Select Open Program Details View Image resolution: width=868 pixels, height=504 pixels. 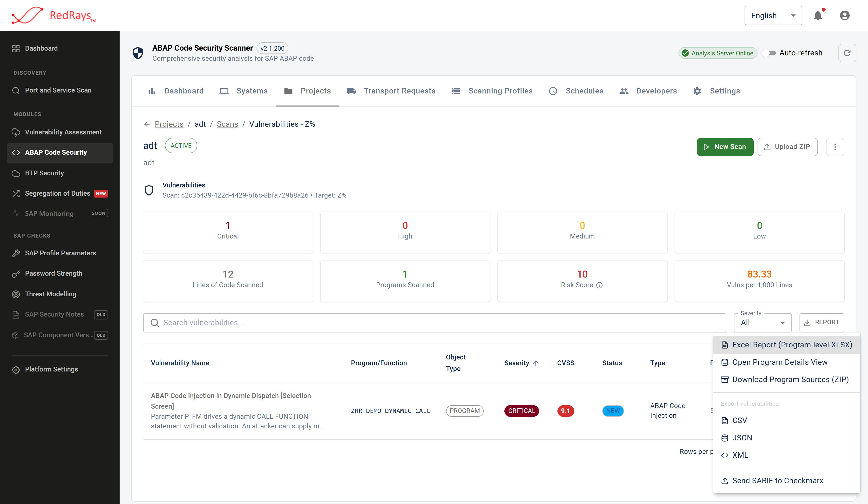pyautogui.click(x=787, y=362)
